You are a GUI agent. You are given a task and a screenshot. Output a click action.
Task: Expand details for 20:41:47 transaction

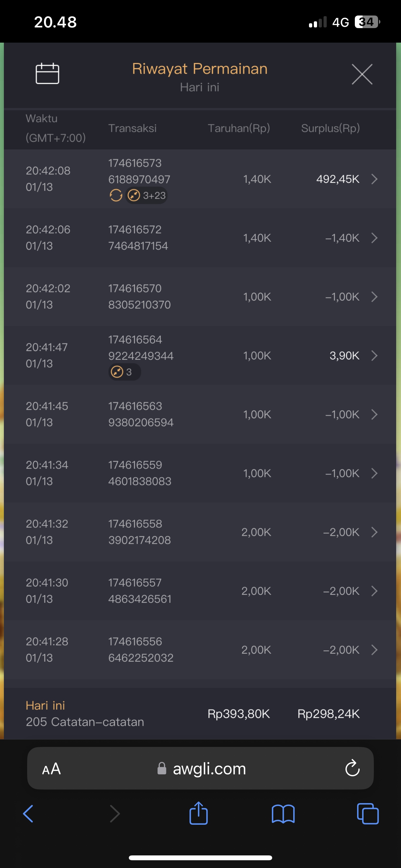[x=374, y=356]
